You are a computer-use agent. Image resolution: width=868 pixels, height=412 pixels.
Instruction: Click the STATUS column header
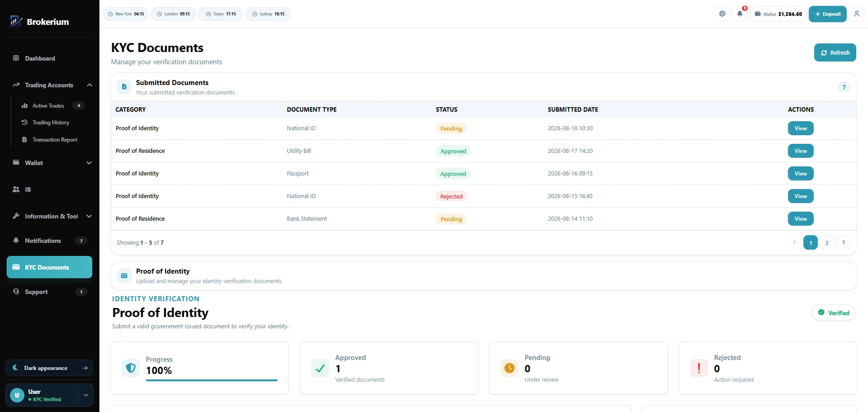(x=447, y=109)
